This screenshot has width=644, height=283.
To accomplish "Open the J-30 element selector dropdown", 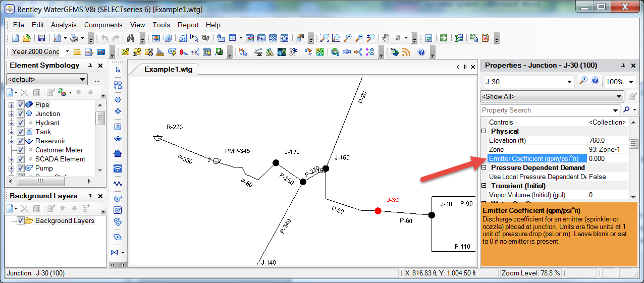I will pyautogui.click(x=570, y=82).
